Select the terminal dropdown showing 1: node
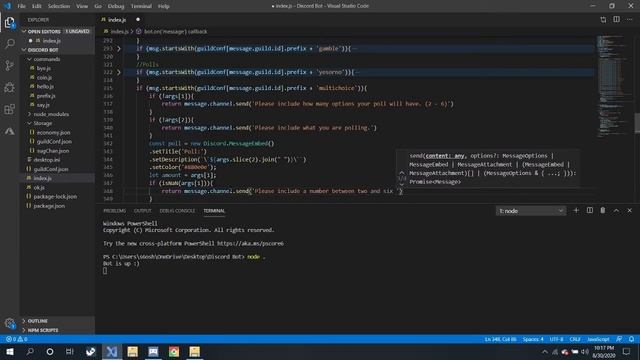Screen dimensions: 640x360 [x=531, y=211]
